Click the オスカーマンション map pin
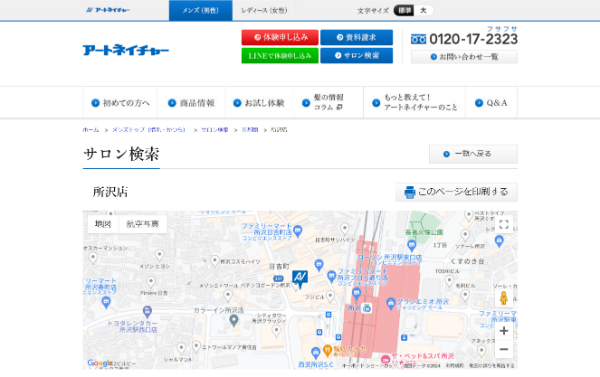 (x=93, y=258)
